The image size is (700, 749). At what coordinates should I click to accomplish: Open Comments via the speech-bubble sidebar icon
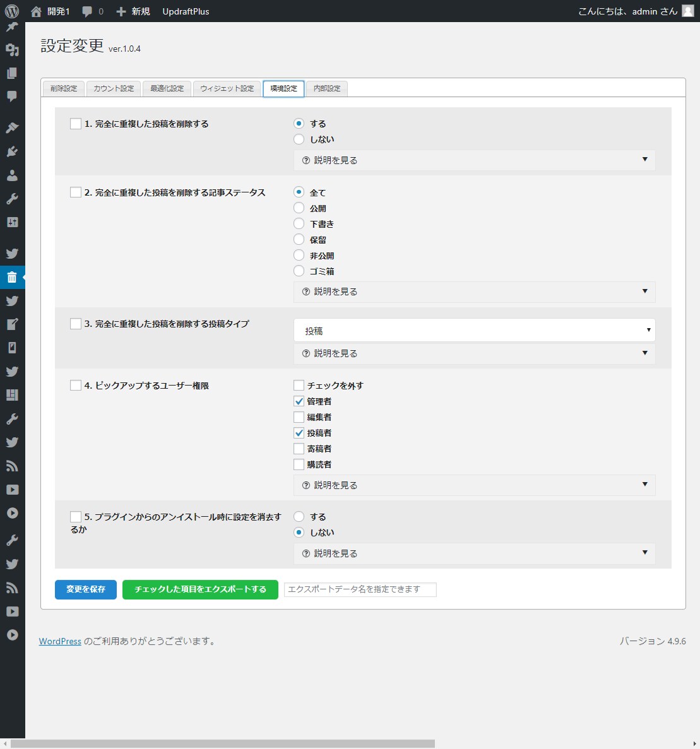12,97
